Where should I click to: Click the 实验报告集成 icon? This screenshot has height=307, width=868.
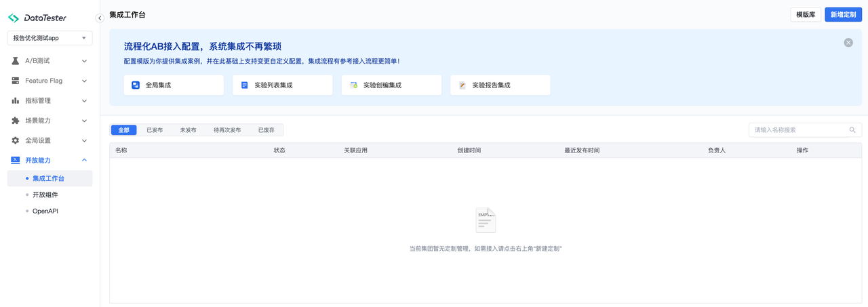(x=462, y=85)
